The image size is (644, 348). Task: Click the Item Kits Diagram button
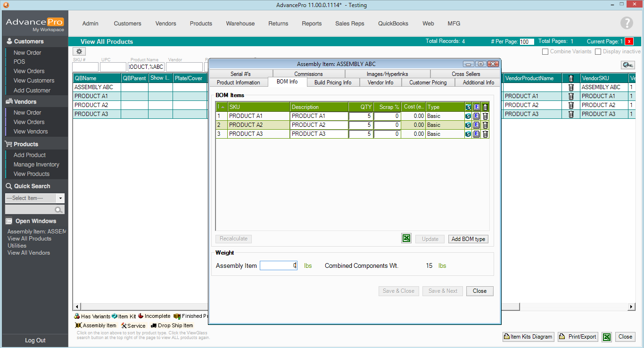click(528, 337)
